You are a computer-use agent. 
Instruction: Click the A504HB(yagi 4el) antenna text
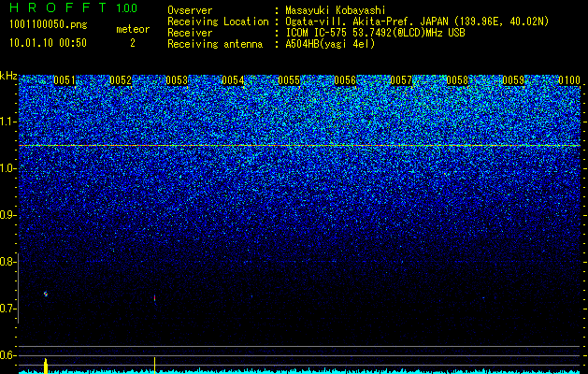coord(330,44)
